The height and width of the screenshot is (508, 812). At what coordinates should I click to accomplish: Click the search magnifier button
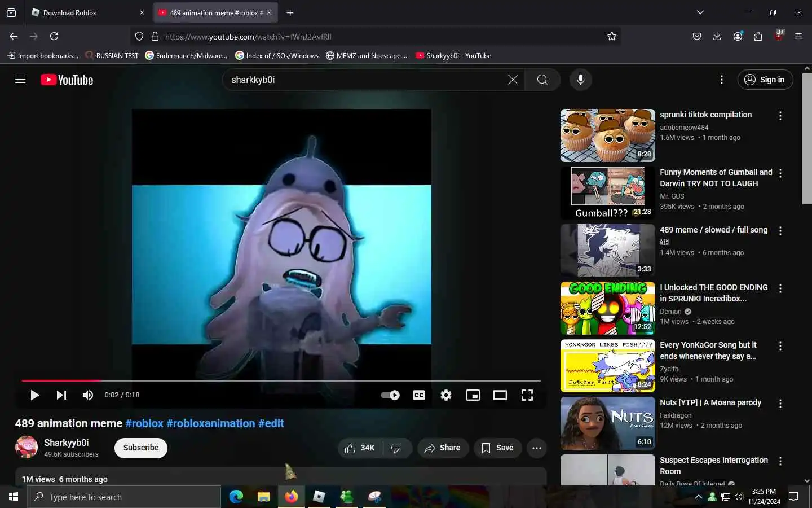[x=542, y=80]
